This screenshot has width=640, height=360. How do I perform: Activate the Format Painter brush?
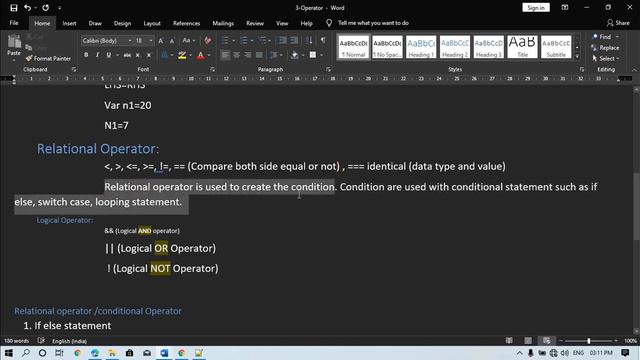point(48,58)
